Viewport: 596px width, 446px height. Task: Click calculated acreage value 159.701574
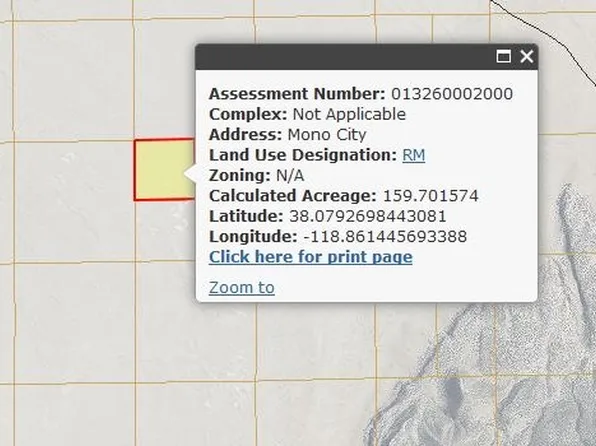[x=431, y=196]
